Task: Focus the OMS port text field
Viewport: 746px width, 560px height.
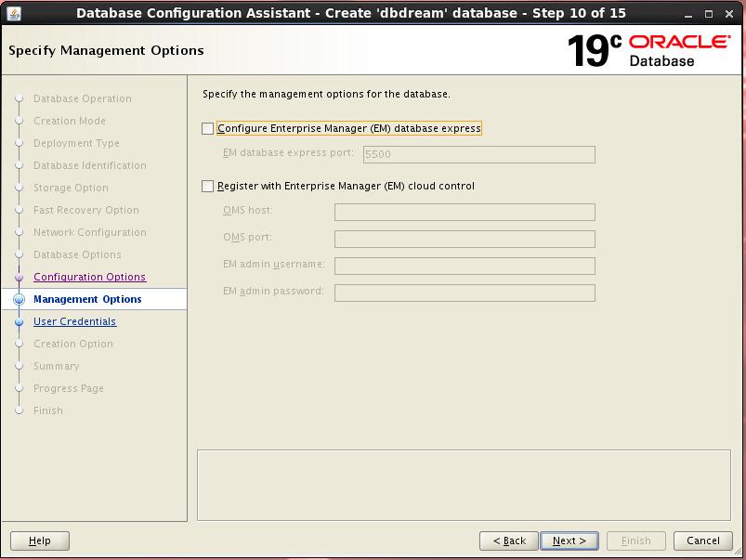Action: click(464, 239)
